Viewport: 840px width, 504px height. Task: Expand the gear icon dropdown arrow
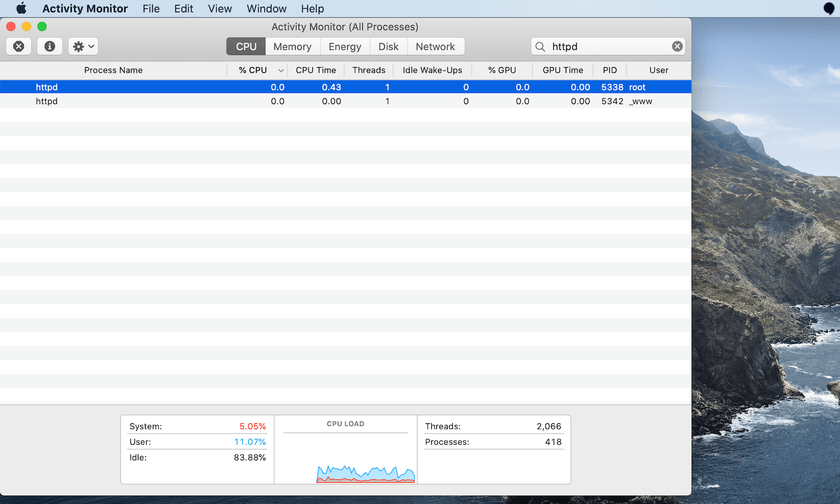[x=90, y=46]
